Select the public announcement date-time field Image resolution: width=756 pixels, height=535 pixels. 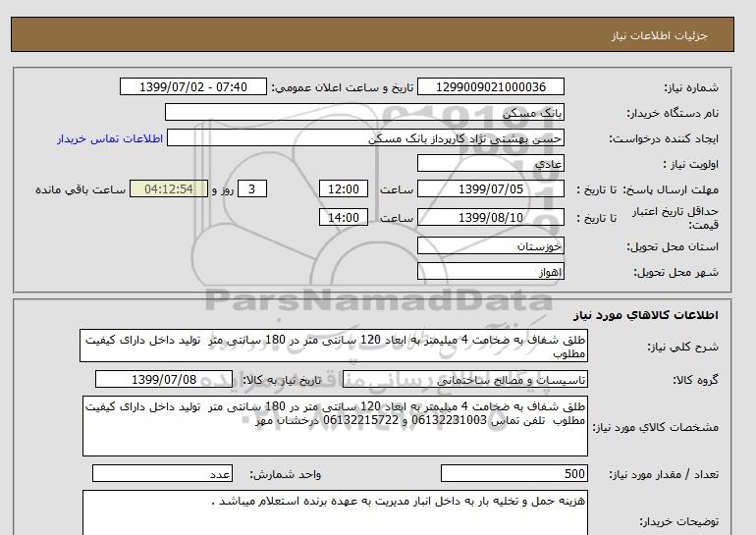tap(192, 87)
